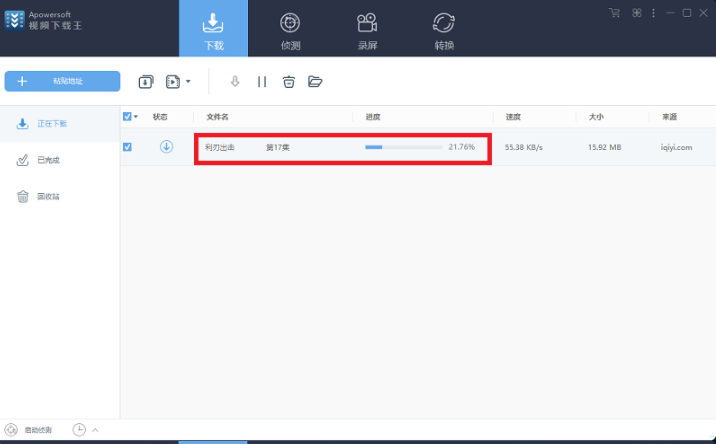
Task: Open 回收站 recycle bin in sidebar
Action: 60,197
